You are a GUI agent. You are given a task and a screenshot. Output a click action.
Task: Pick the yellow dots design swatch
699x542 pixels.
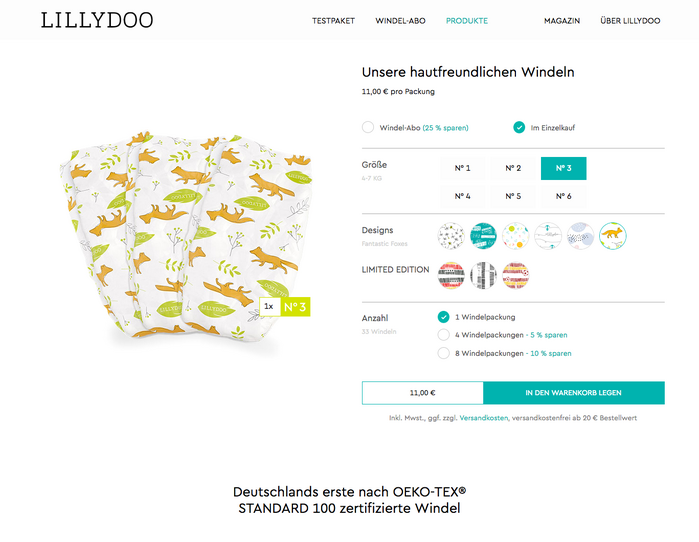pos(515,236)
